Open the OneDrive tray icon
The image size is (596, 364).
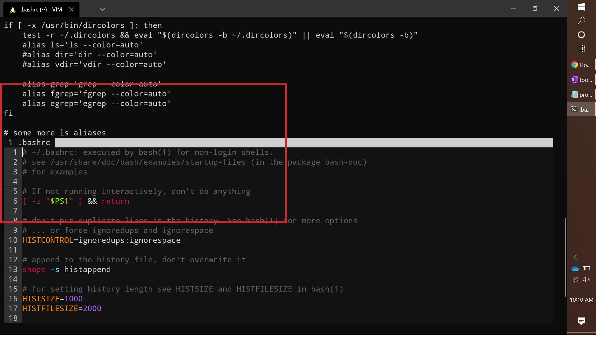pyautogui.click(x=576, y=269)
